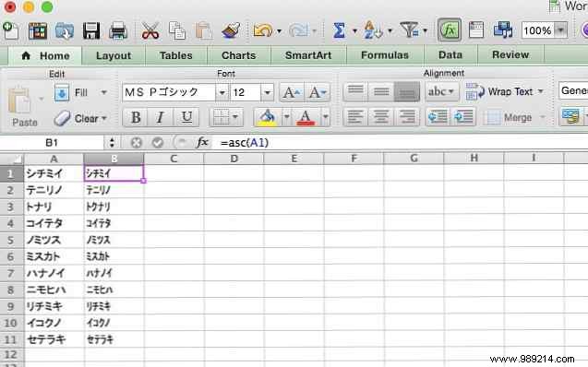Click the New Workbook icon

point(10,30)
